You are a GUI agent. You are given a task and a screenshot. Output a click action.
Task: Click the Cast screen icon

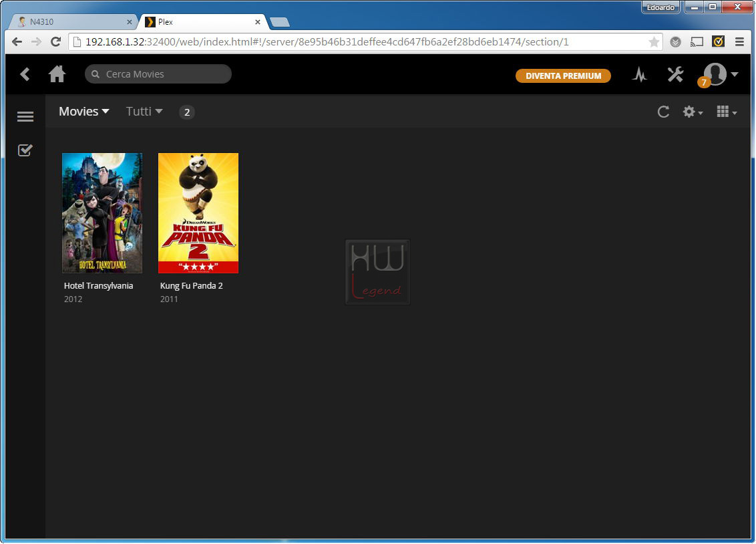[697, 42]
